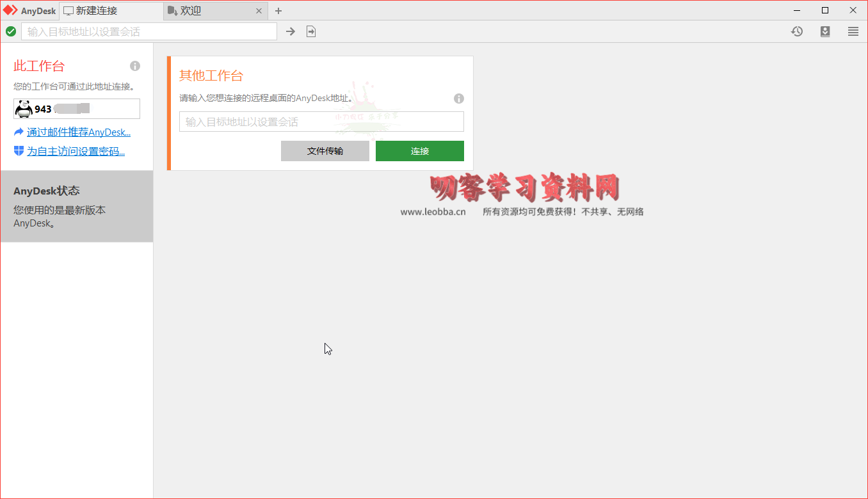Close the AnyDesk window
868x499 pixels.
pyautogui.click(x=853, y=10)
